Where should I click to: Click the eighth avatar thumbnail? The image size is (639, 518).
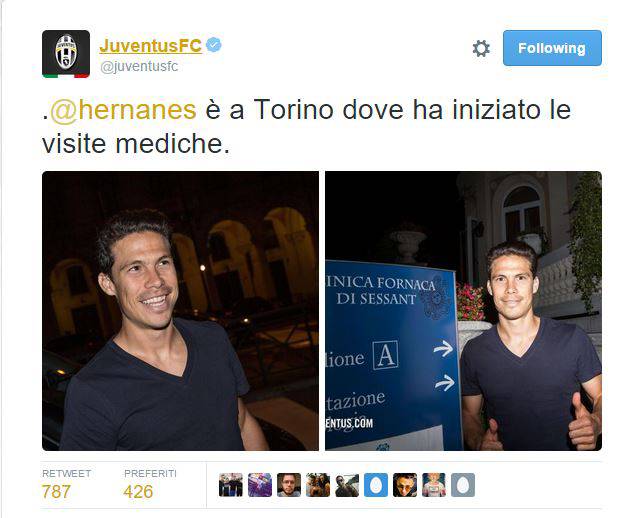(434, 485)
